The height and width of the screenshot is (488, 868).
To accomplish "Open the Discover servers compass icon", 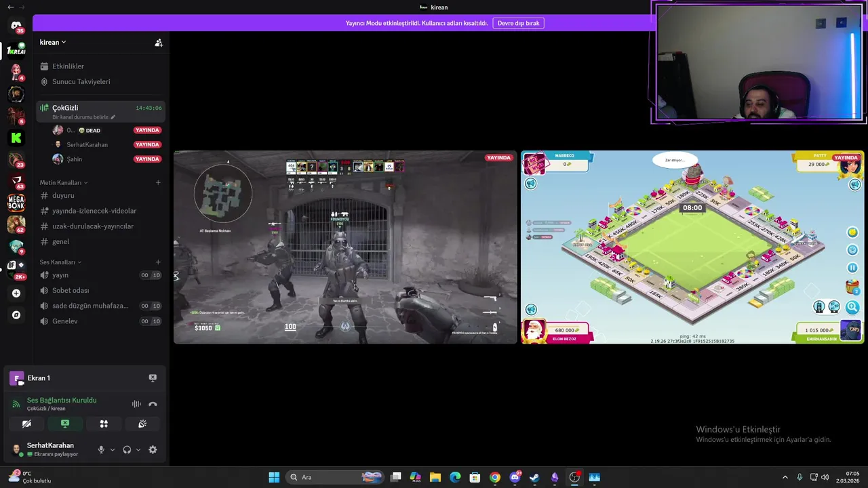I will click(16, 315).
